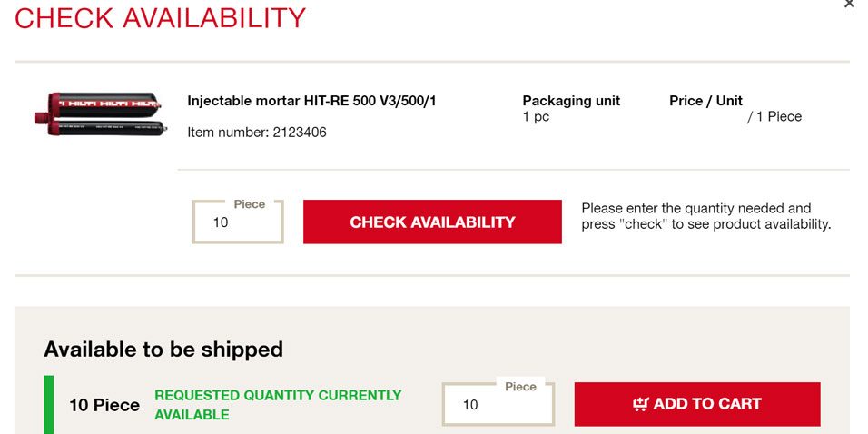Click the green availability indicator bar
Viewport: 868px width, 434px height.
49,404
